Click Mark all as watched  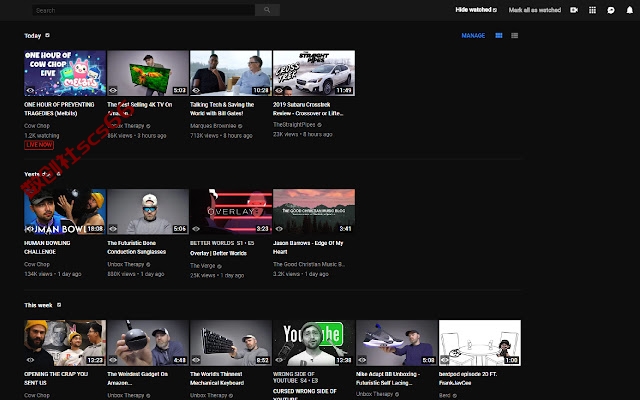[x=535, y=10]
